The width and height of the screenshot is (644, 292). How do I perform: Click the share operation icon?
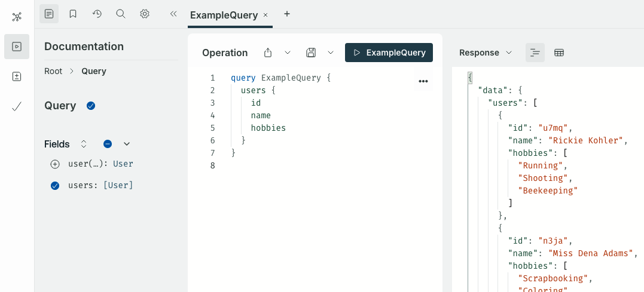(x=268, y=53)
